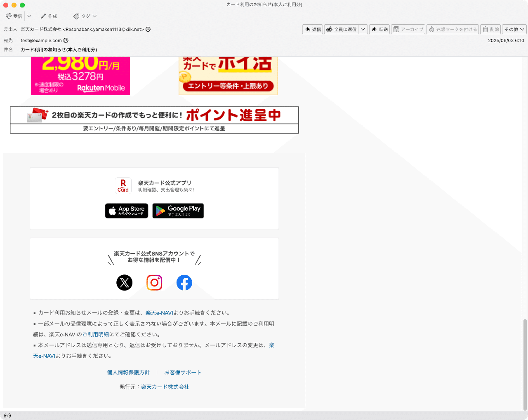528x420 pixels.
Task: Reply to the email with 返信
Action: 312,29
